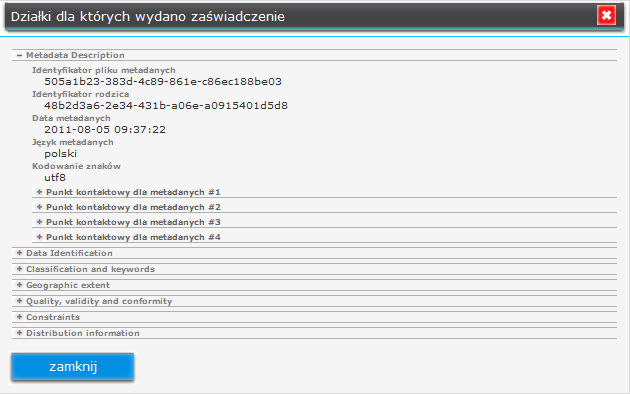Select file identifier 505a1b23-383d-4c89-861e-c86ec188be03
The height and width of the screenshot is (394, 630).
(163, 82)
